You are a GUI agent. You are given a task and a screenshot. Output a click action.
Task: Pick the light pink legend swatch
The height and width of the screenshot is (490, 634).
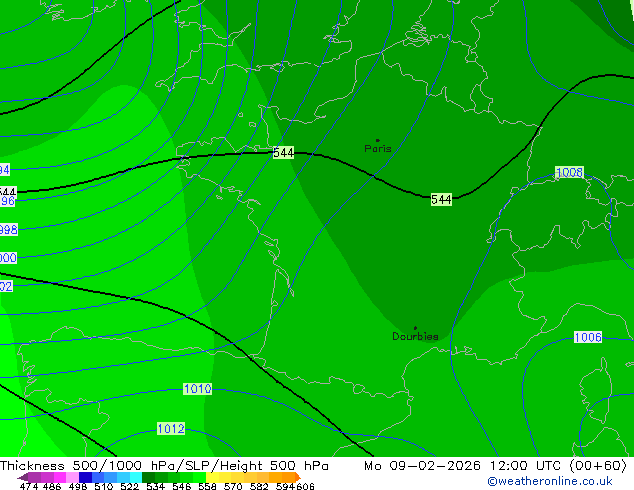pyautogui.click(x=72, y=477)
